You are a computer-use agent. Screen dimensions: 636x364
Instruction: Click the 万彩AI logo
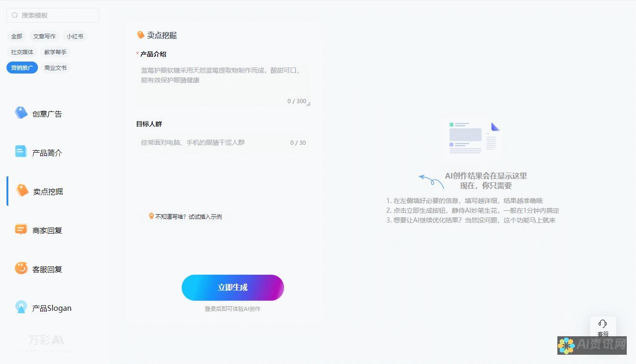point(46,340)
